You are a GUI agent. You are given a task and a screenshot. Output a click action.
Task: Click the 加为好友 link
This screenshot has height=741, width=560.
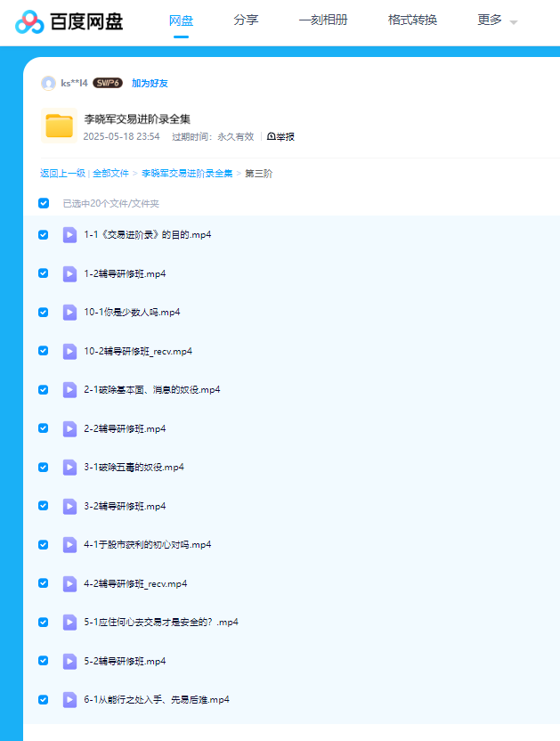coord(150,84)
